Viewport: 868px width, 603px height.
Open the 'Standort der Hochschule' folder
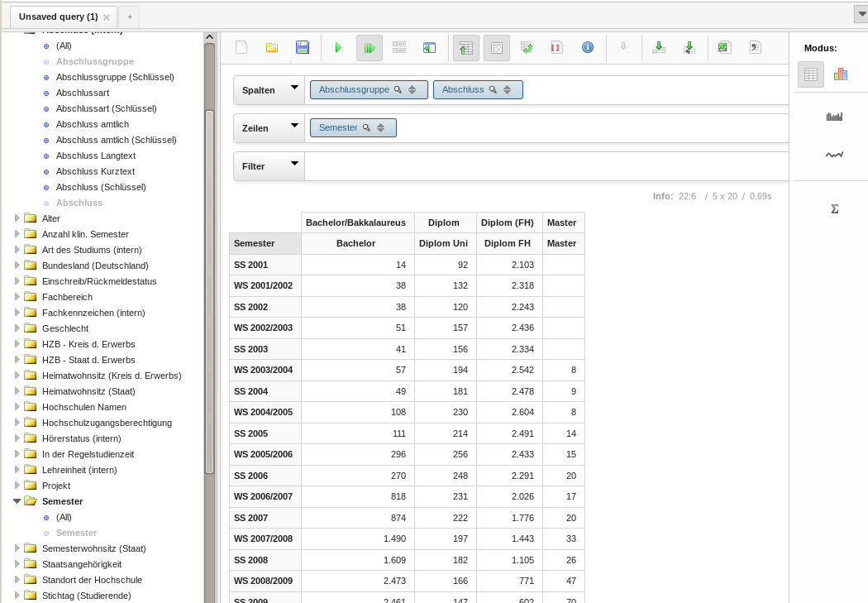click(92, 580)
